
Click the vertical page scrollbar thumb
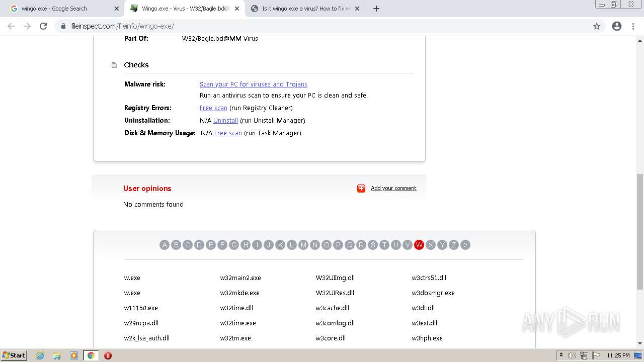coord(639,231)
